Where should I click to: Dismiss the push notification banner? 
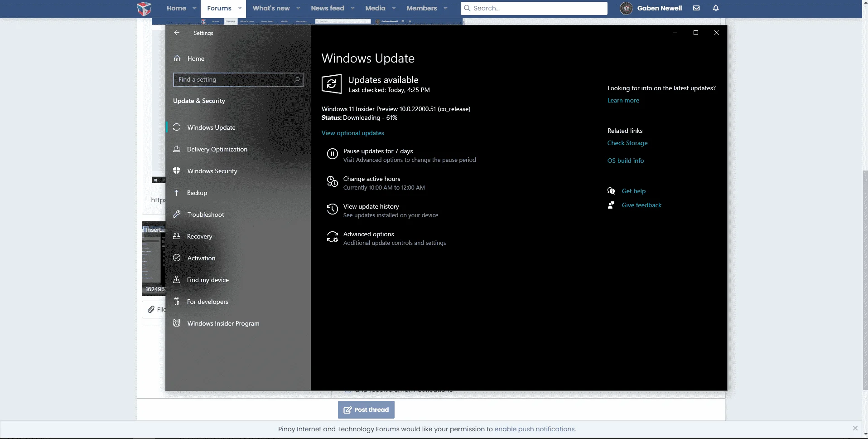855,428
